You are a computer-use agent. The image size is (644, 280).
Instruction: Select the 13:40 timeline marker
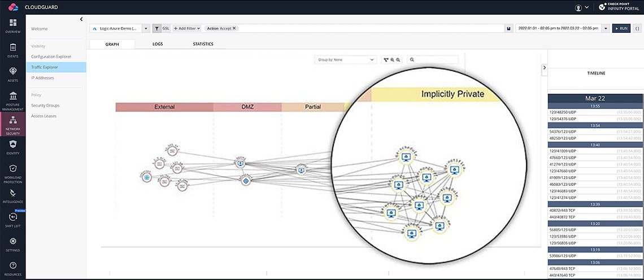coord(595,145)
